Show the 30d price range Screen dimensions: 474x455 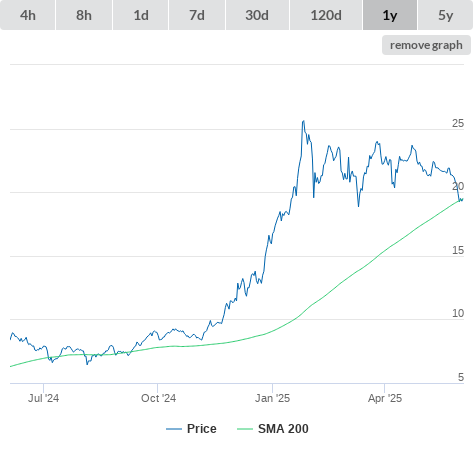(257, 15)
